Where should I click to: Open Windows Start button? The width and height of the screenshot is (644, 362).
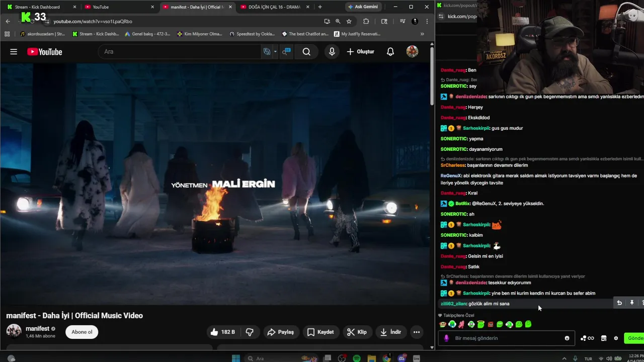click(236, 358)
